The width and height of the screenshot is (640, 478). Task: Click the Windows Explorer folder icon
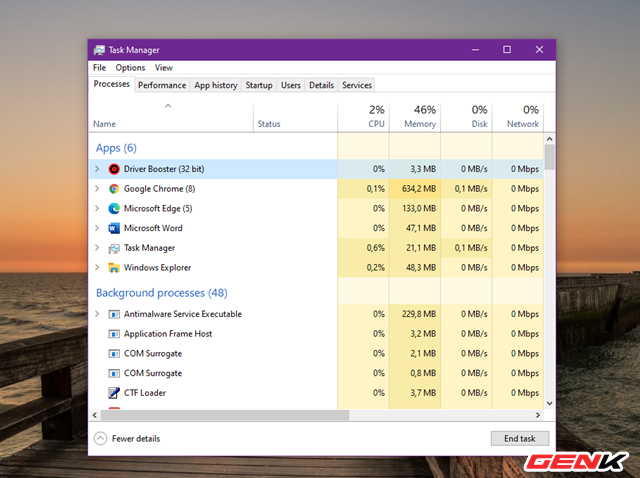pos(114,267)
